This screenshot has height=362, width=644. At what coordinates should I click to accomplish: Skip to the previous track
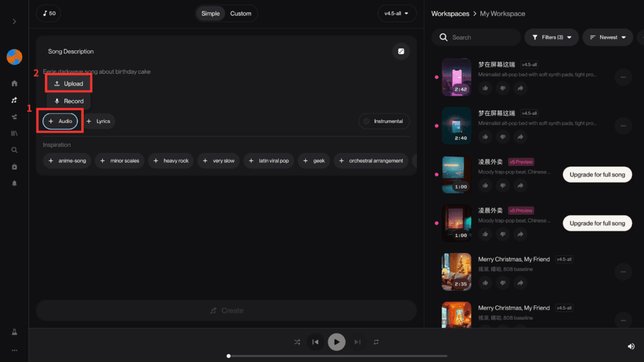316,342
